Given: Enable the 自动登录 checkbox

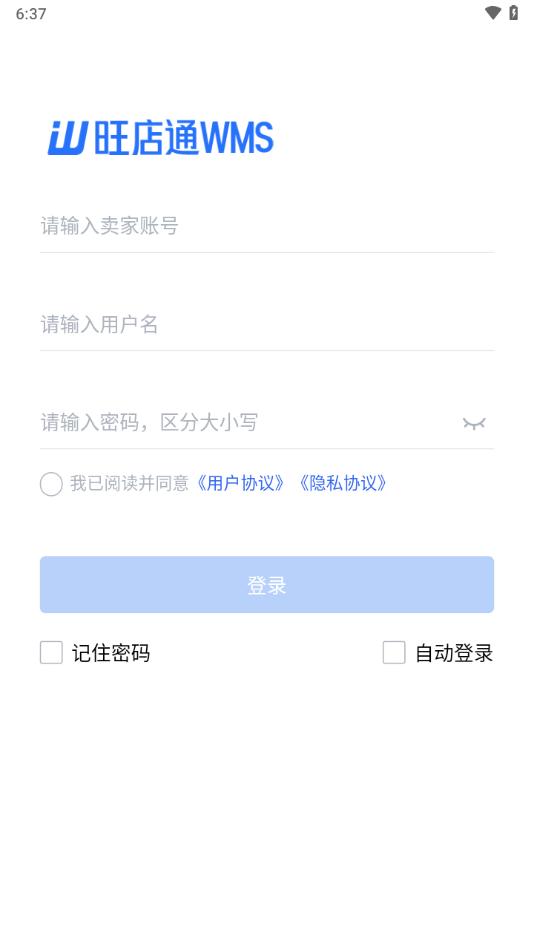Looking at the screenshot, I should (394, 653).
